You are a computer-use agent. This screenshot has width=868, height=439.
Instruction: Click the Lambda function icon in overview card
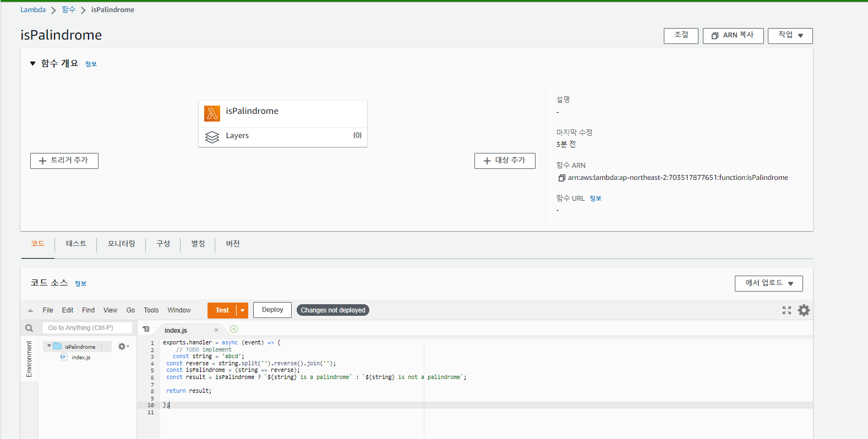pos(212,113)
